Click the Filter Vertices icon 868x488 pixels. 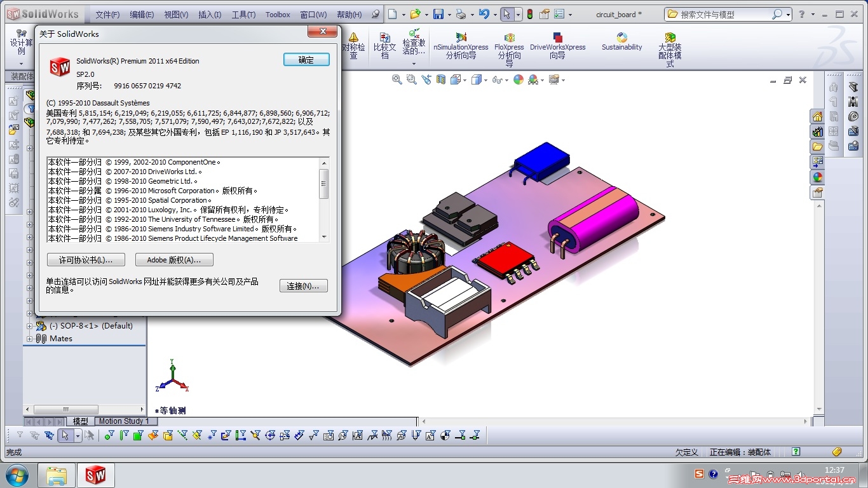tap(109, 435)
